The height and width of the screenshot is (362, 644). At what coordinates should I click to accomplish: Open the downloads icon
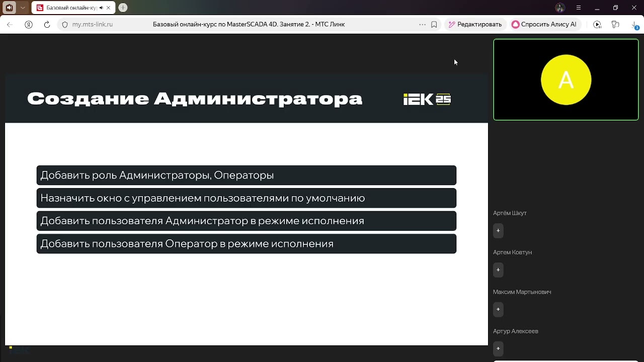(x=634, y=24)
